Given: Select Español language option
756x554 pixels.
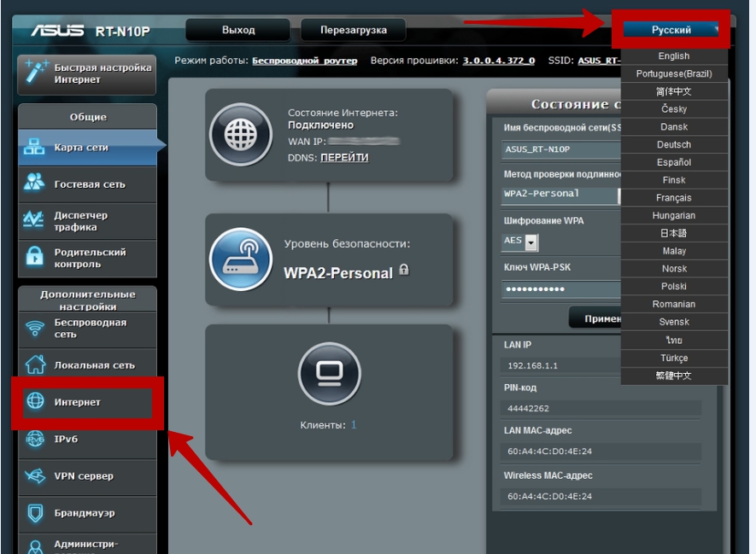Looking at the screenshot, I should (x=674, y=162).
